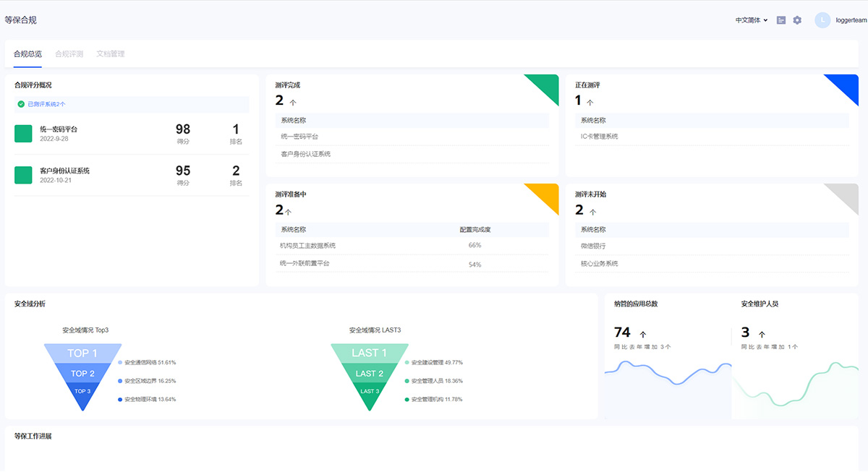Viewport: 868px width, 472px height.
Task: Click the green icon for 统一密码平台
Action: pos(24,133)
